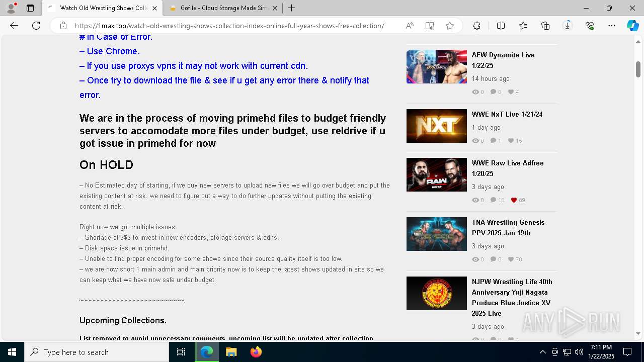Open Browser essentials icon
The height and width of the screenshot is (362, 644).
[x=590, y=26]
